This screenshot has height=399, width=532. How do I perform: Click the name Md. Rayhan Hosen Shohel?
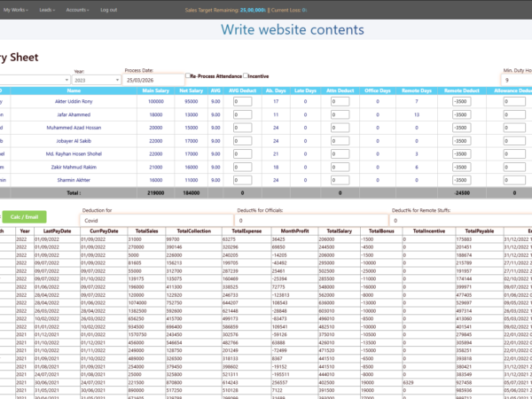(x=74, y=153)
